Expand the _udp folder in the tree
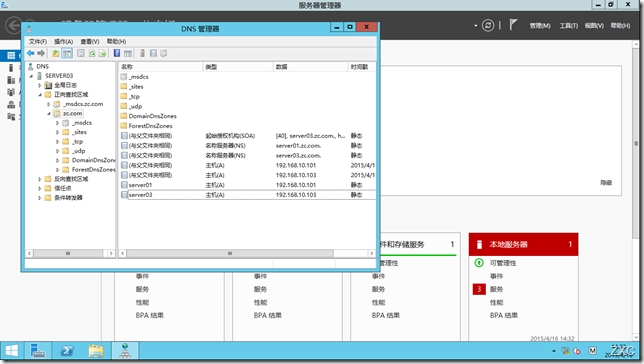Image resolution: width=644 pixels, height=364 pixels. click(58, 151)
